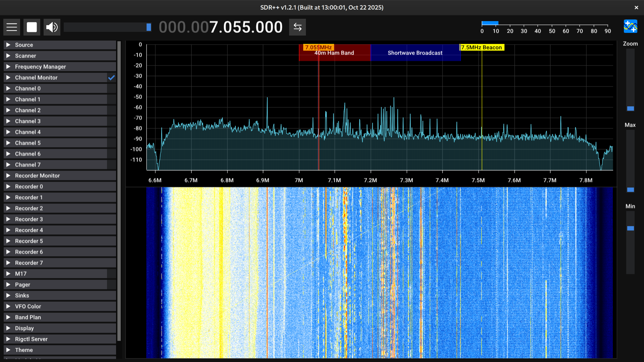Viewport: 644px width, 362px height.
Task: Mute audio with the speaker icon
Action: point(52,27)
